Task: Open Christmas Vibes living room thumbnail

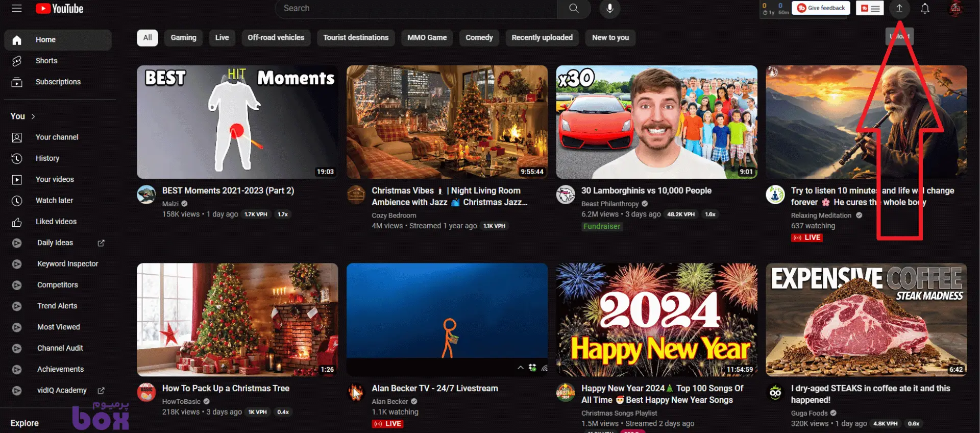Action: 447,122
